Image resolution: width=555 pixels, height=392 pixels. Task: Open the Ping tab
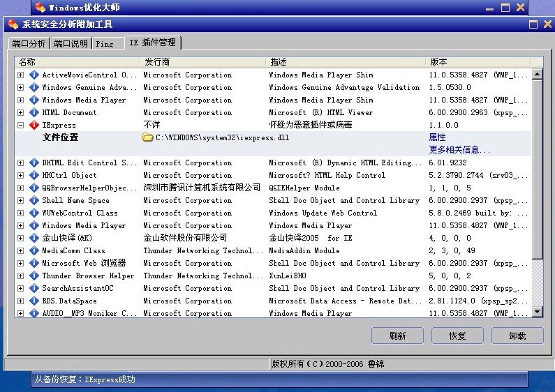[x=105, y=44]
